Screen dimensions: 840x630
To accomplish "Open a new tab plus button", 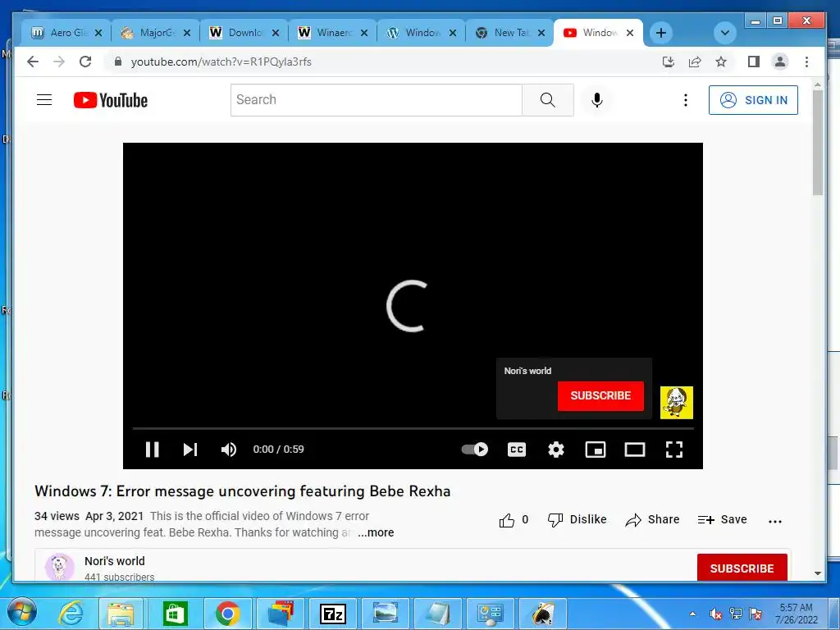I will click(x=661, y=33).
